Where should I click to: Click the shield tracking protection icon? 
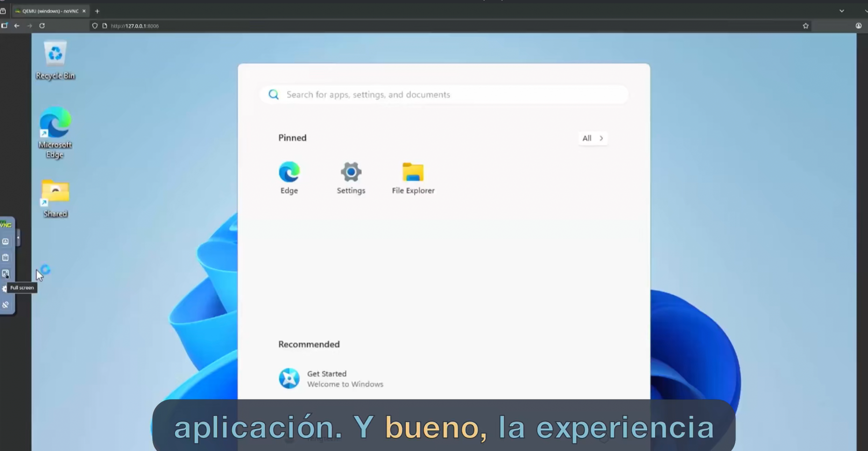95,26
